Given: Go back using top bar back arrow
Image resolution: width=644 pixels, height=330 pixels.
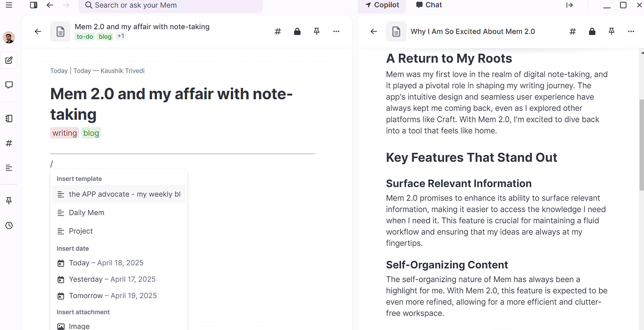Looking at the screenshot, I should click(50, 5).
